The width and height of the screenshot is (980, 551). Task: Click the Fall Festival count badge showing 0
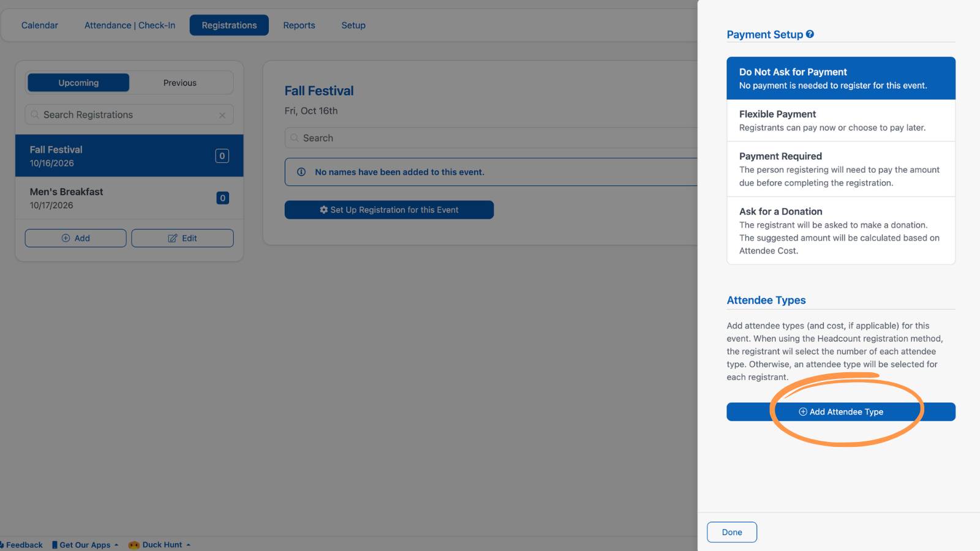click(x=222, y=156)
